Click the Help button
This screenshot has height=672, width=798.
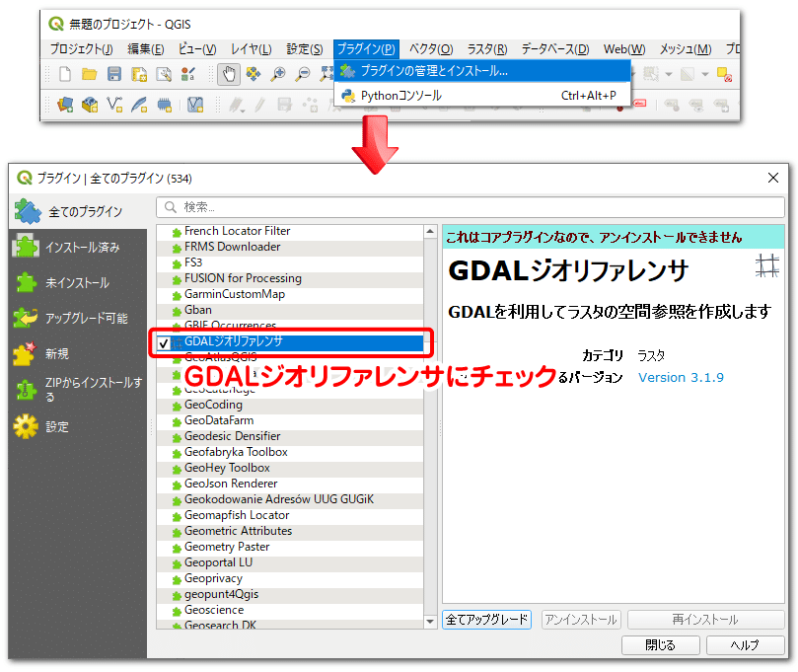(x=745, y=645)
